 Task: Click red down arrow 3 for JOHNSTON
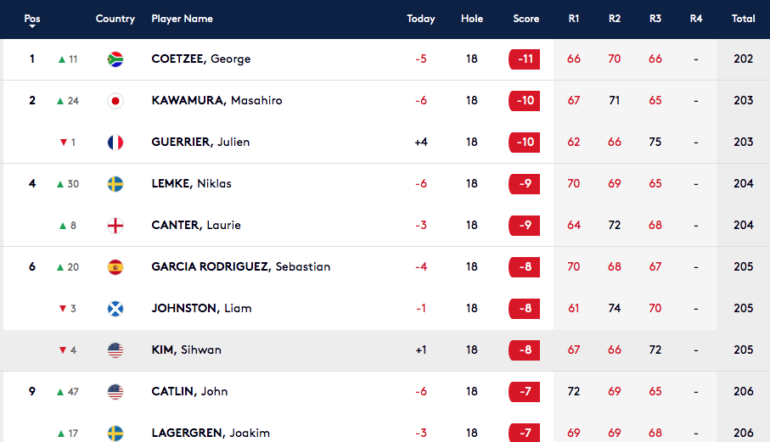pos(68,308)
